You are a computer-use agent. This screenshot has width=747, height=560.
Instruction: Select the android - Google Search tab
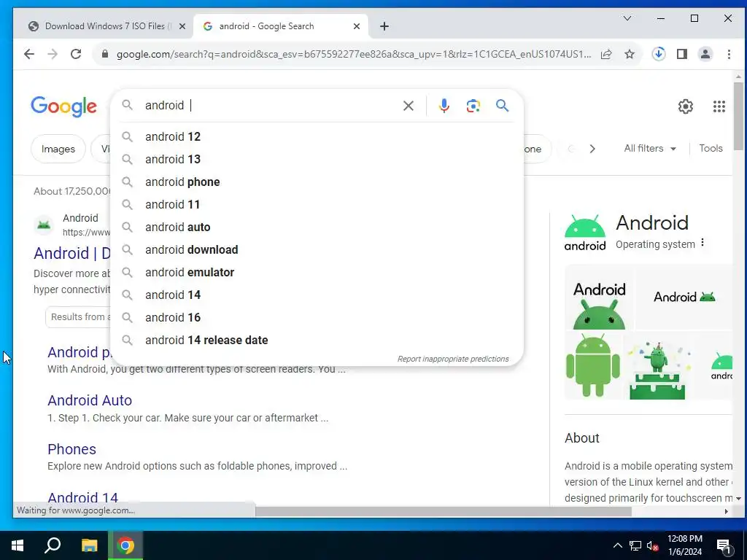(x=281, y=26)
